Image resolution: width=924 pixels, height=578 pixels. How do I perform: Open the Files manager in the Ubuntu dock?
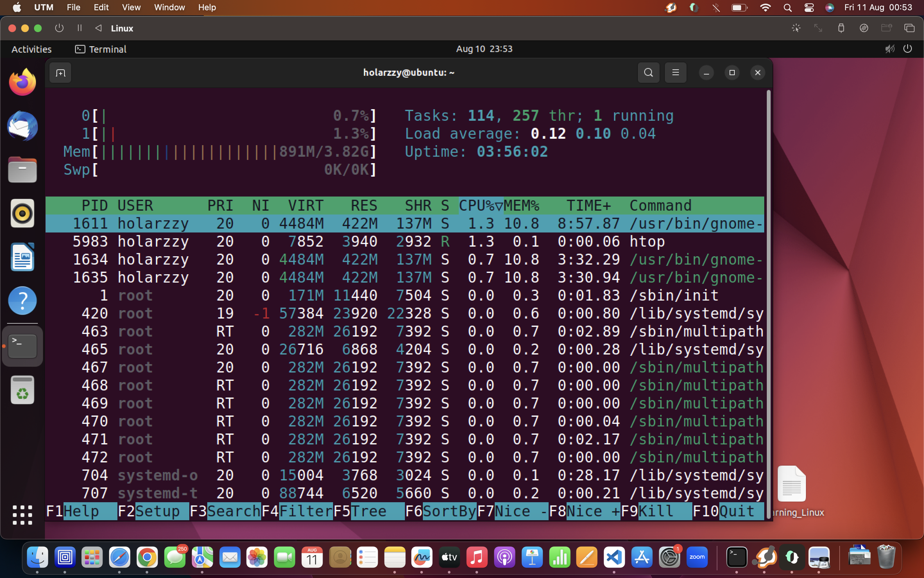[22, 169]
